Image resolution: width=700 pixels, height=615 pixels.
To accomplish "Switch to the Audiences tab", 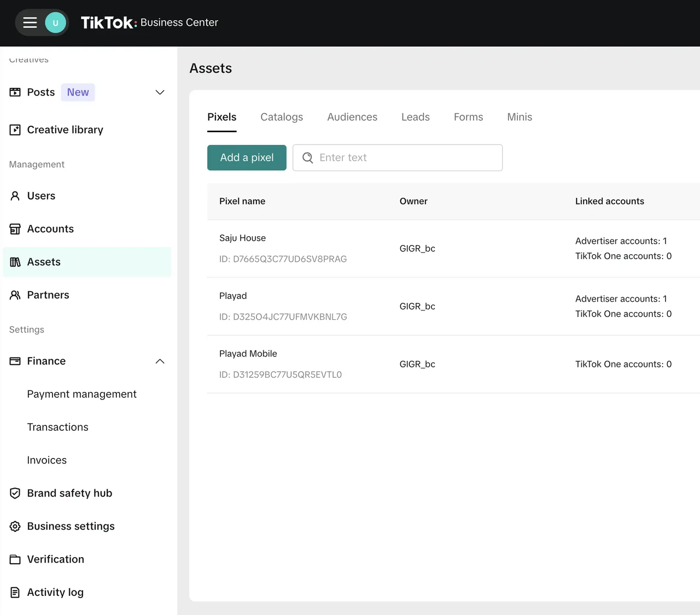I will pos(352,117).
